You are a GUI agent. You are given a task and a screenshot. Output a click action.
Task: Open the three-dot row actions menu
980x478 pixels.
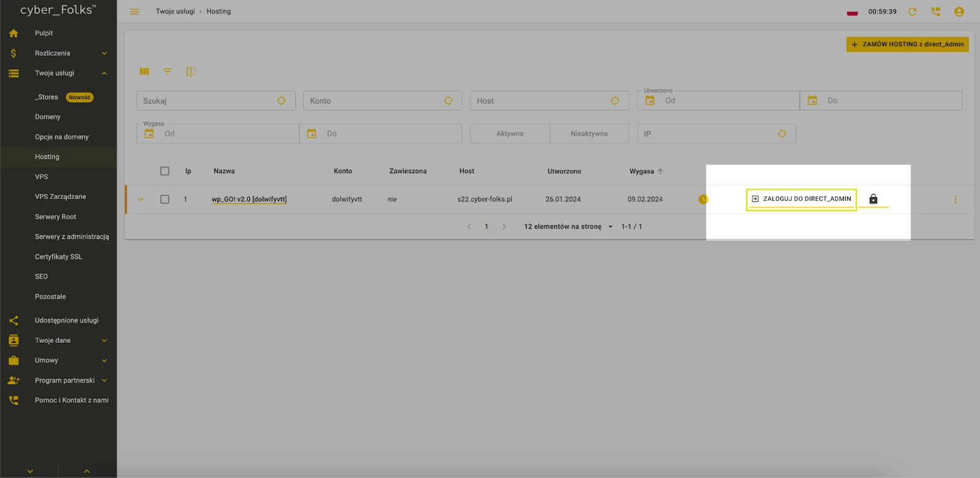coord(955,200)
